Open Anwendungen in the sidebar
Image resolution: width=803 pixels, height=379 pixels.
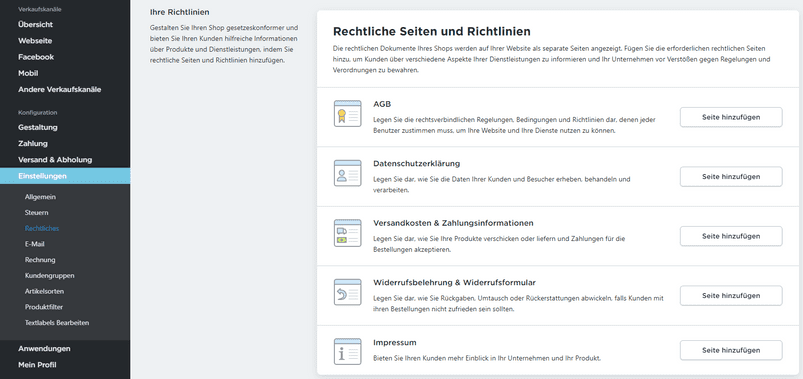[x=44, y=349]
